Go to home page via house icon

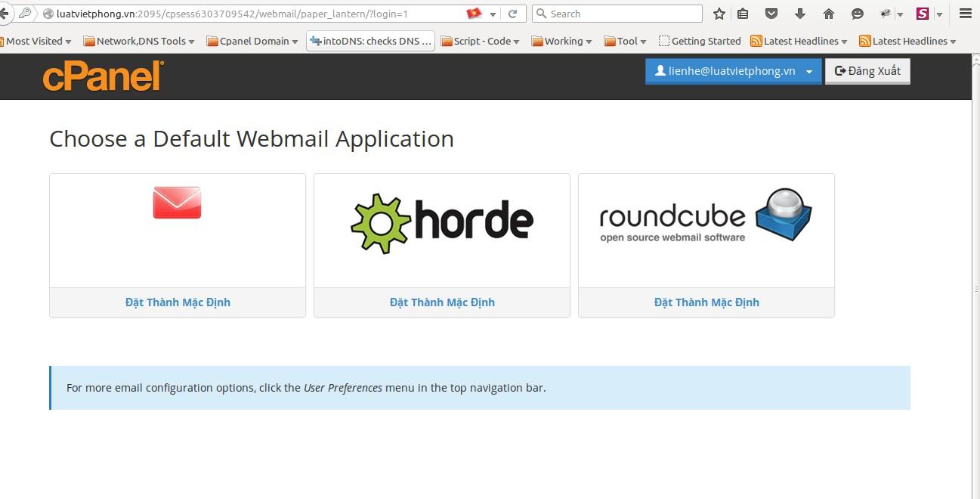tap(829, 14)
